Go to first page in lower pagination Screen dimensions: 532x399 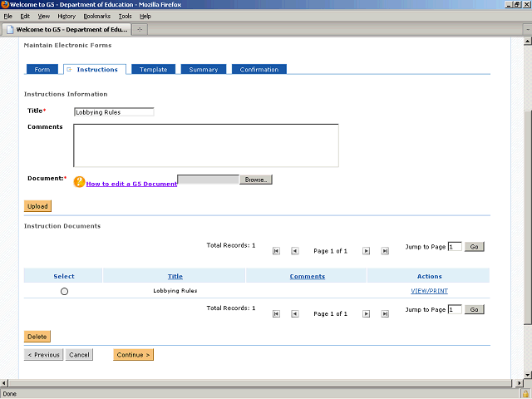276,314
